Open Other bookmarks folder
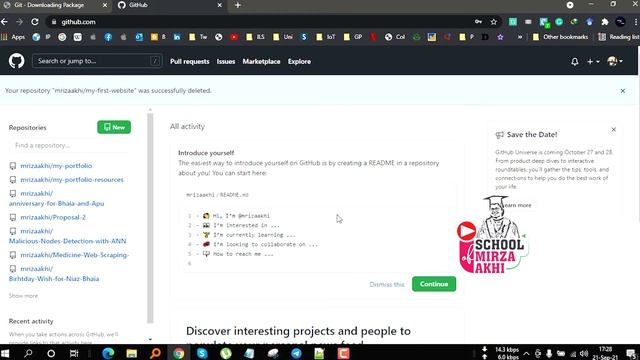 tap(560, 37)
